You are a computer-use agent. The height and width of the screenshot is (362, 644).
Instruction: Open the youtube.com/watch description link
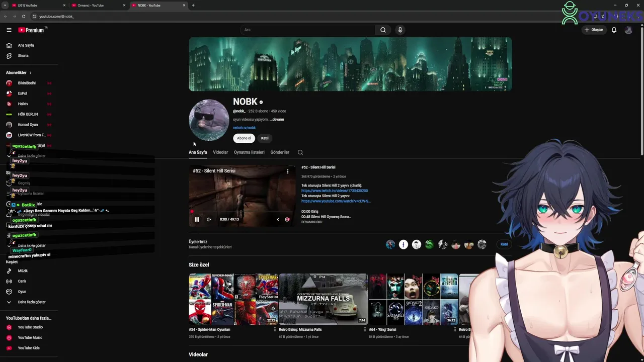(336, 201)
